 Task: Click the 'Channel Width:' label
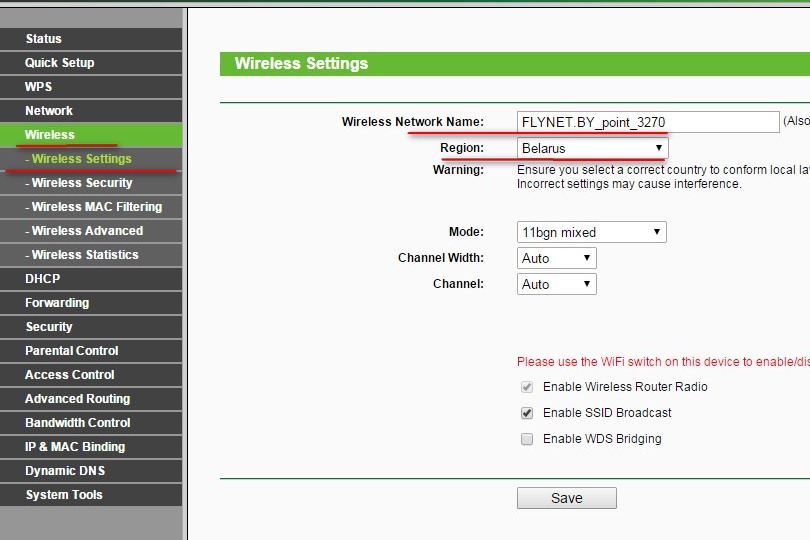coord(441,257)
